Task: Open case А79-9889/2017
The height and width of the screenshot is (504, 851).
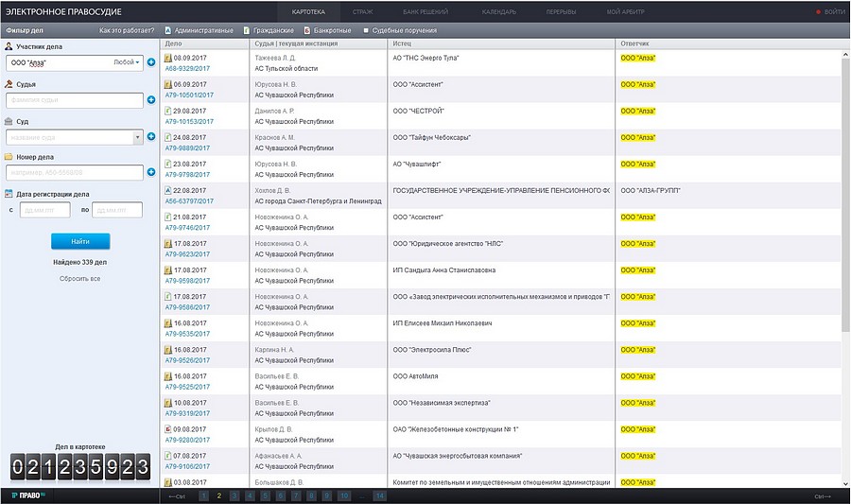Action: 187,148
